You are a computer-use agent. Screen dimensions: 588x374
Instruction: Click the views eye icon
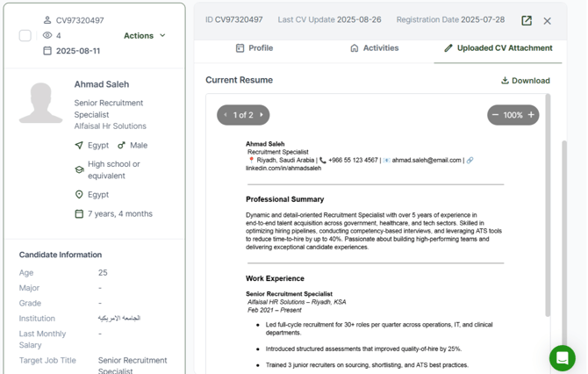(x=47, y=36)
